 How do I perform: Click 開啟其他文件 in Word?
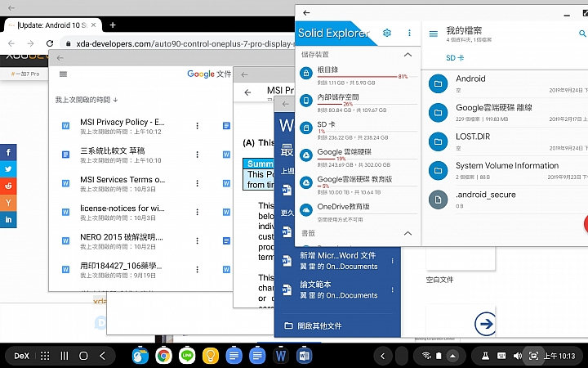[313, 325]
